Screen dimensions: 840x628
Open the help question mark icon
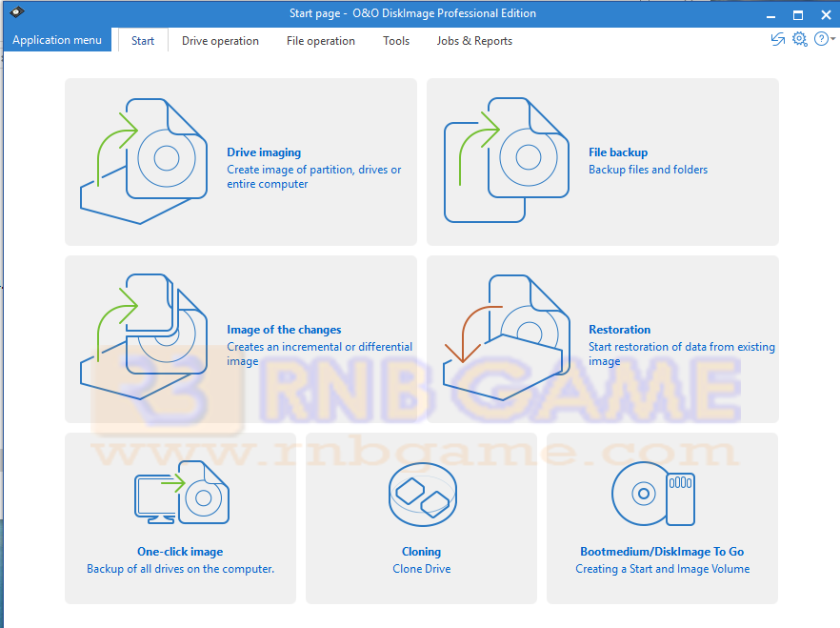[x=821, y=39]
